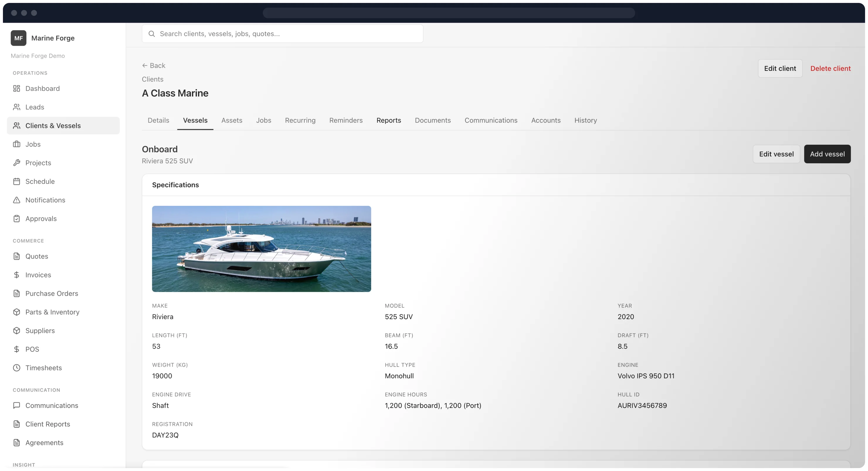Viewport: 868px width, 471px height.
Task: Open the client Communications tab
Action: pyautogui.click(x=491, y=120)
